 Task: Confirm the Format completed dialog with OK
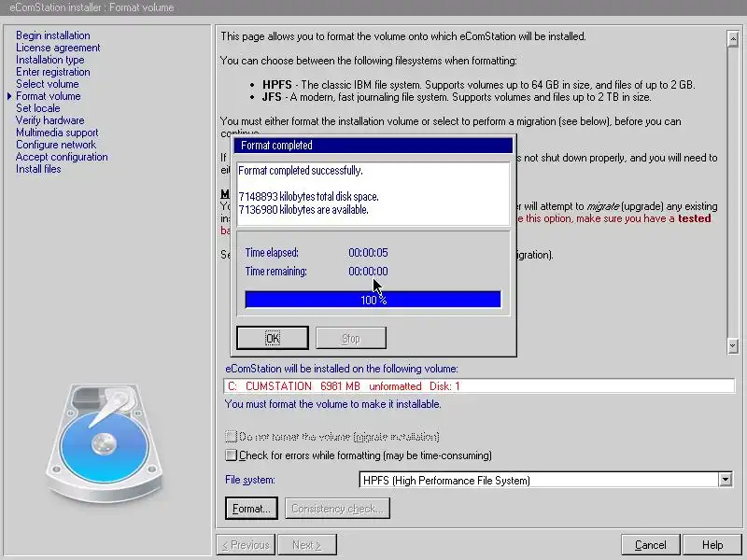[273, 338]
